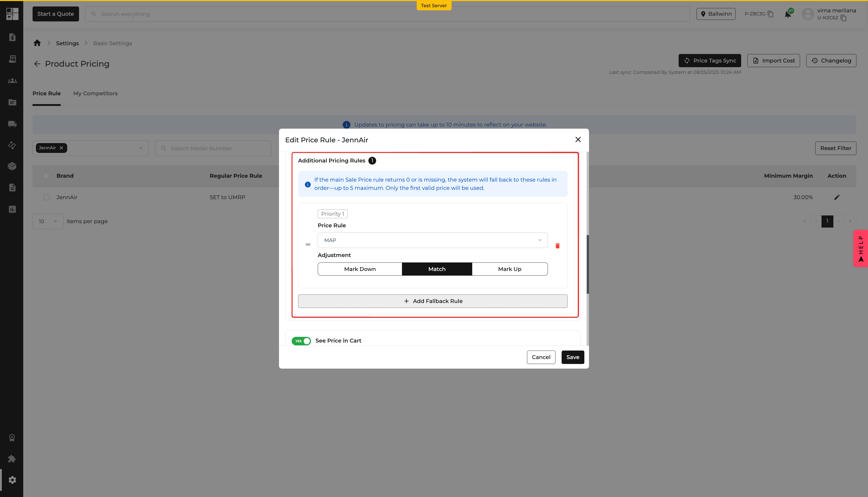Open the bar chart reports sidebar icon
The height and width of the screenshot is (497, 868).
12,209
